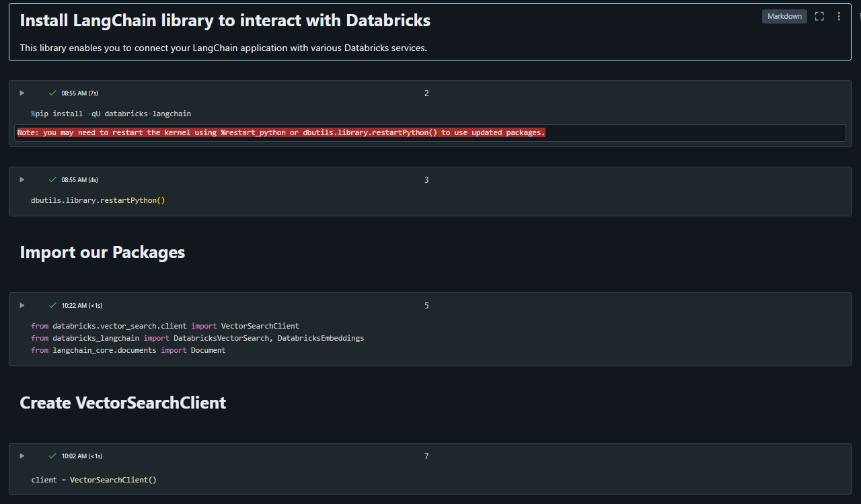Select the 'Create VectorSearchClient' heading cell

click(123, 403)
